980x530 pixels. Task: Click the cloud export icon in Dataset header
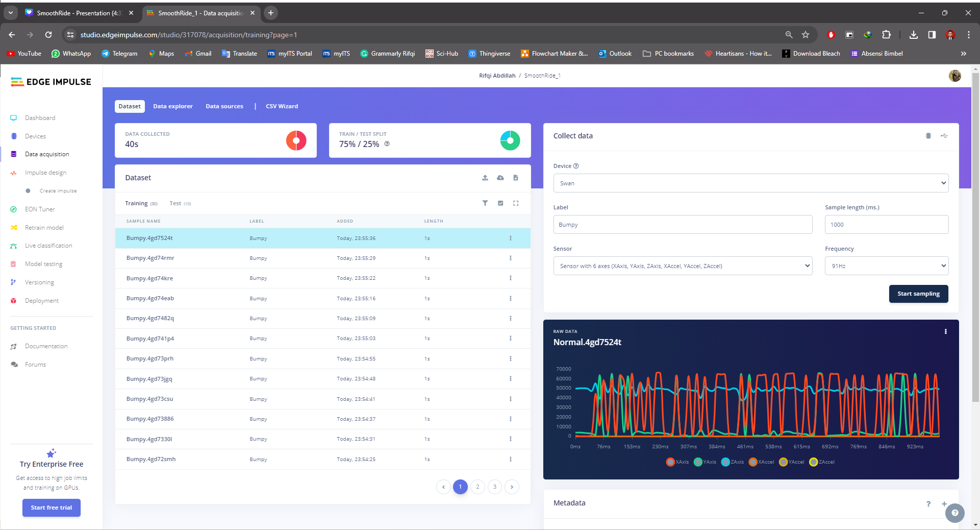[500, 178]
